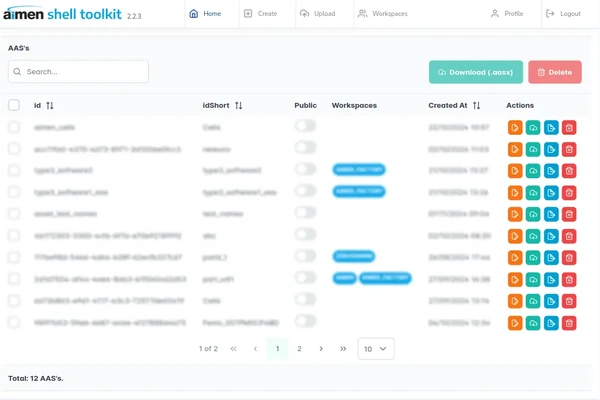Click the Search input field
Viewport: 600px width, 400px height.
pos(78,72)
